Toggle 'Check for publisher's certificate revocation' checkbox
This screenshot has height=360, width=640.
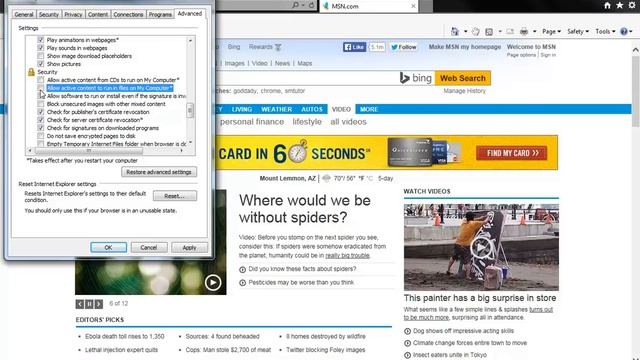pos(40,112)
